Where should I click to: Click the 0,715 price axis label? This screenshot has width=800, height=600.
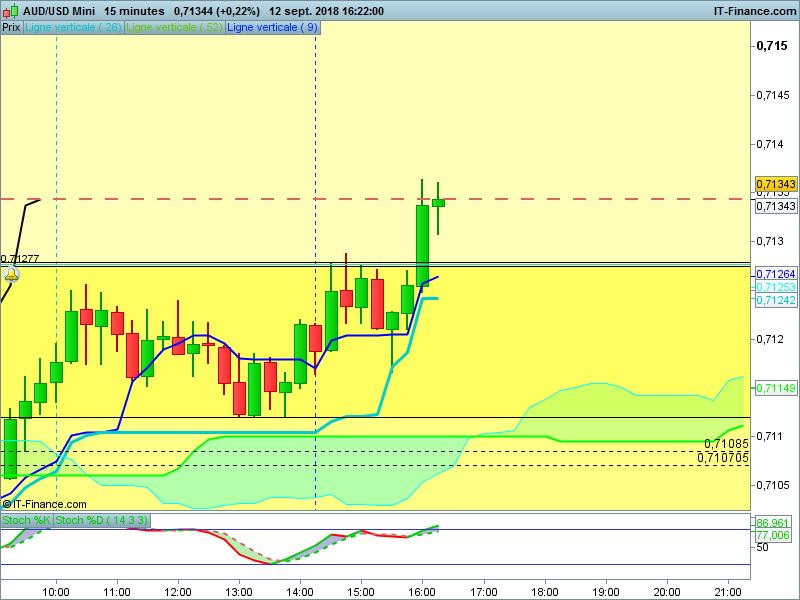click(772, 46)
